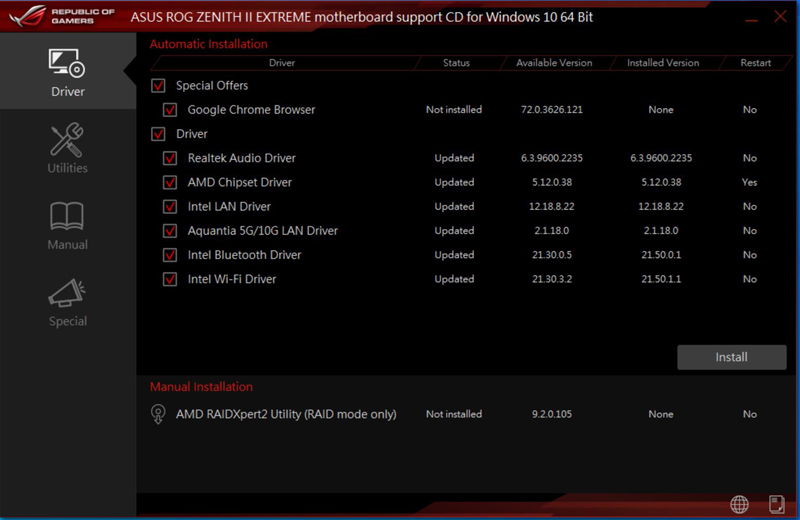Click the document icon at bottom right
The height and width of the screenshot is (520, 800).
coord(776,504)
